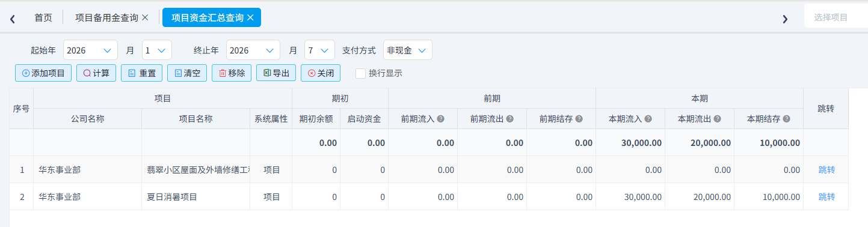This screenshot has width=868, height=227.
Task: Click the right tab-scroll arrow
Action: point(785,19)
